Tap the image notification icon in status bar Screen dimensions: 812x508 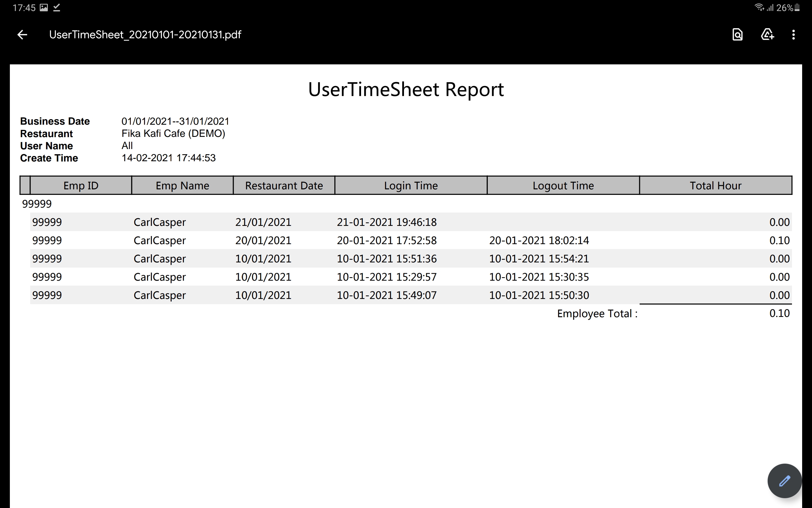44,8
